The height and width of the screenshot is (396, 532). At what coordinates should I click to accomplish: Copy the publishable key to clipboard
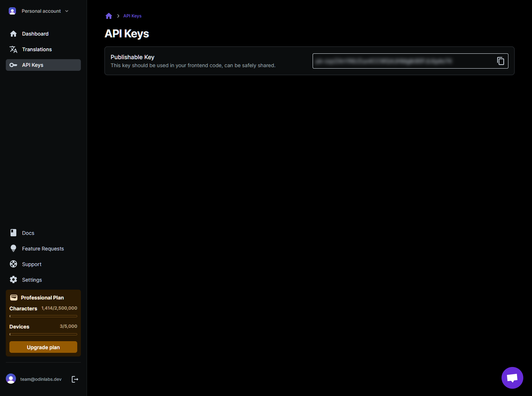coord(500,61)
